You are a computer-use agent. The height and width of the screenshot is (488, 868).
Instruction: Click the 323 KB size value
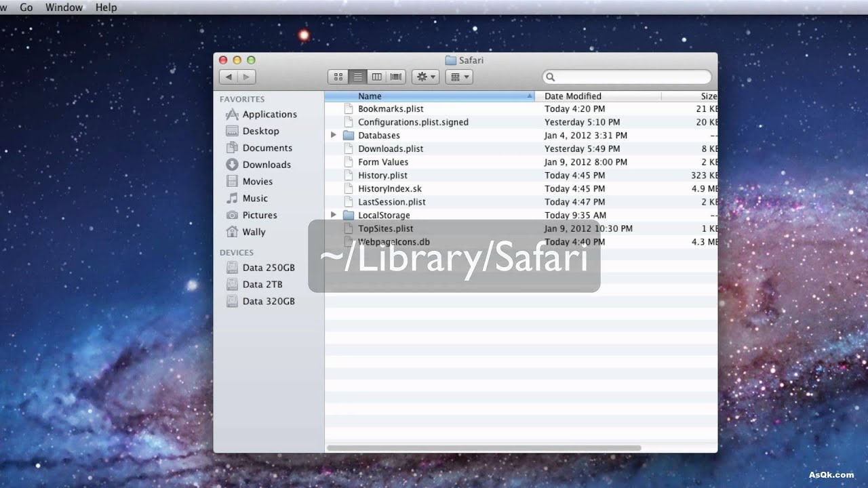click(x=704, y=176)
